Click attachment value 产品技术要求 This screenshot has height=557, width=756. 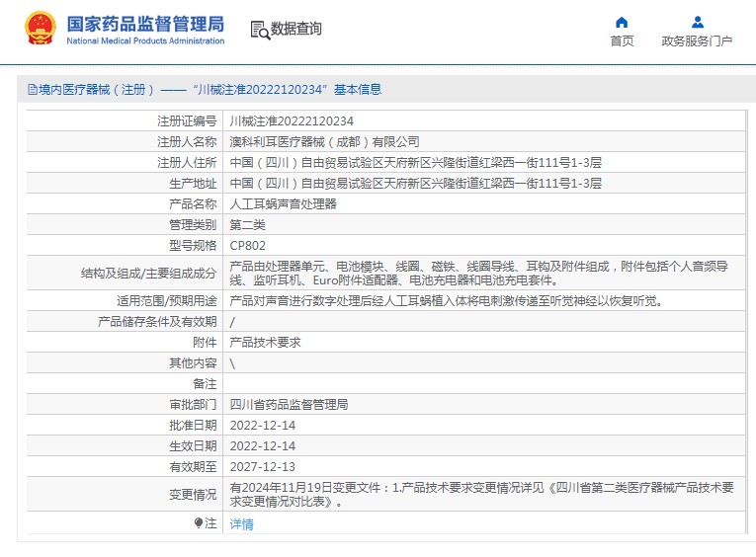(265, 342)
